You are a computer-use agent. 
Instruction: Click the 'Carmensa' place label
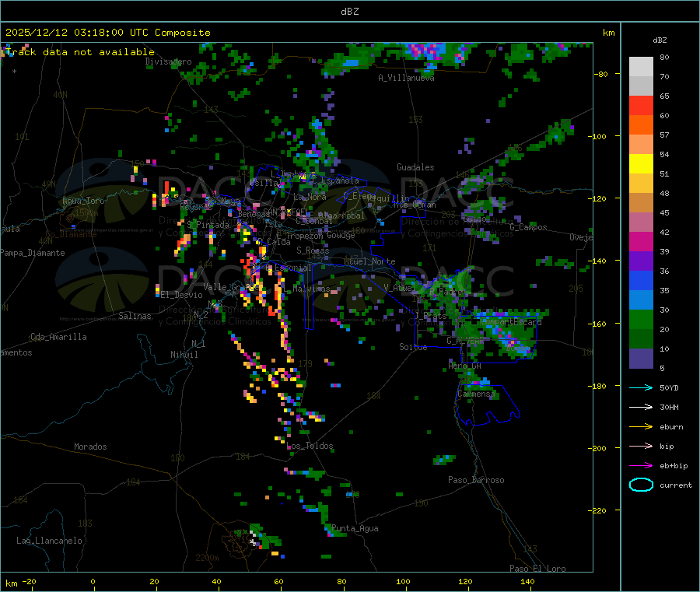tap(476, 394)
